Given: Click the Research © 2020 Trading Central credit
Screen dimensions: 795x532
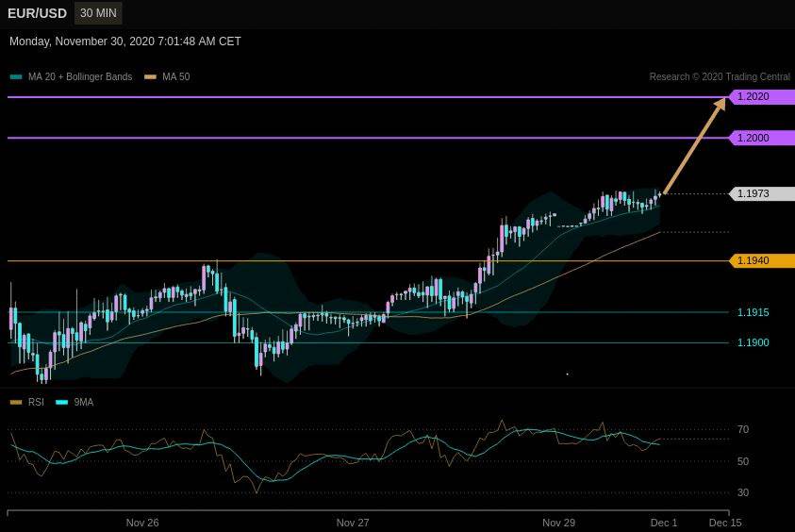Looking at the screenshot, I should [x=720, y=76].
